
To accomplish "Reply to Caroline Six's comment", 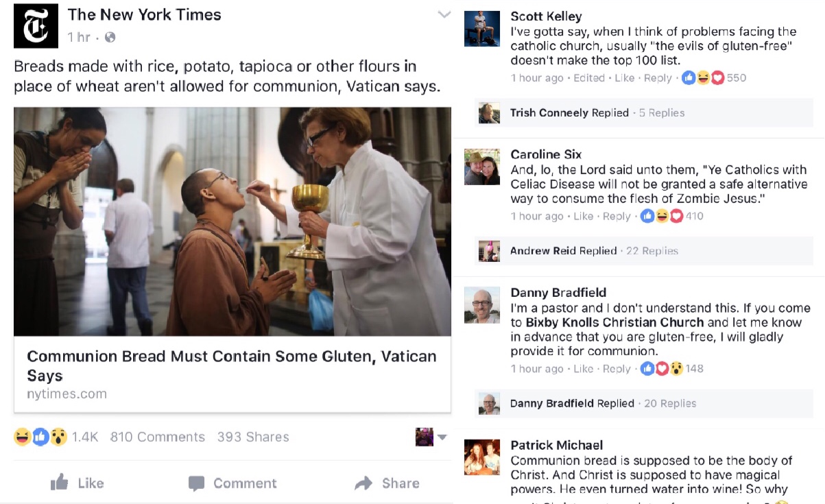I will point(617,216).
